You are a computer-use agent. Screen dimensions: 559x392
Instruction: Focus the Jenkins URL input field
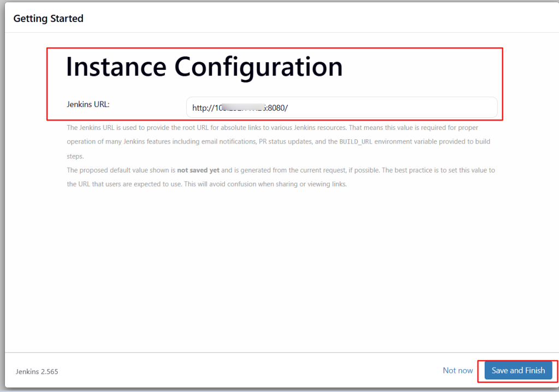pyautogui.click(x=342, y=108)
